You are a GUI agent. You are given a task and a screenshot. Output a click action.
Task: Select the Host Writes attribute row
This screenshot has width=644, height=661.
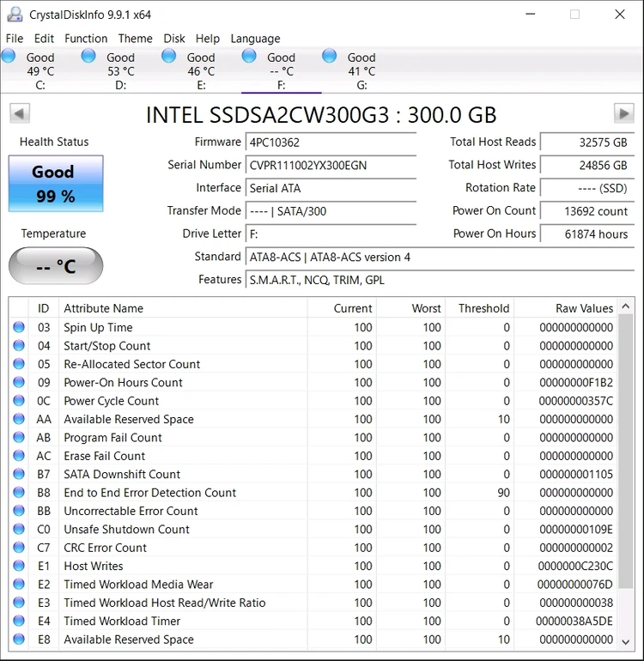313,566
